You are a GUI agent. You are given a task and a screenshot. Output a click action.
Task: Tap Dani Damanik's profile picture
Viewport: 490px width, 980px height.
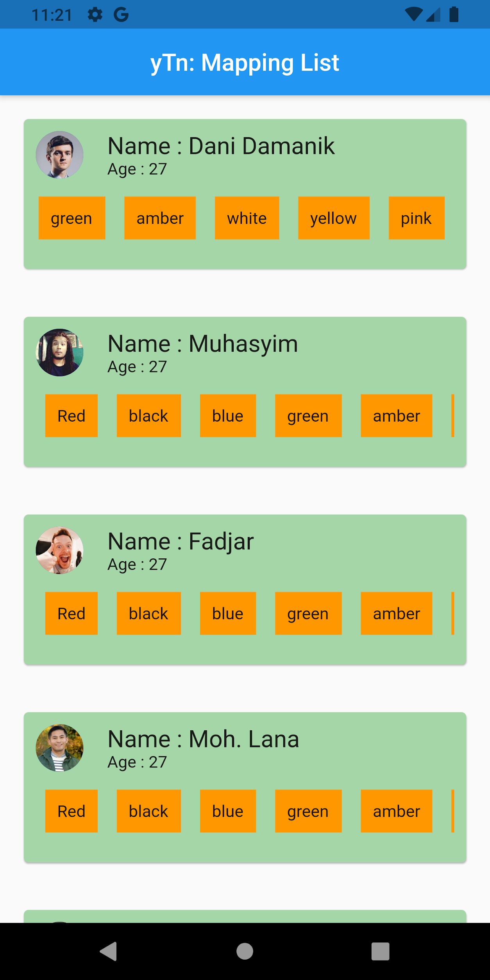click(59, 155)
